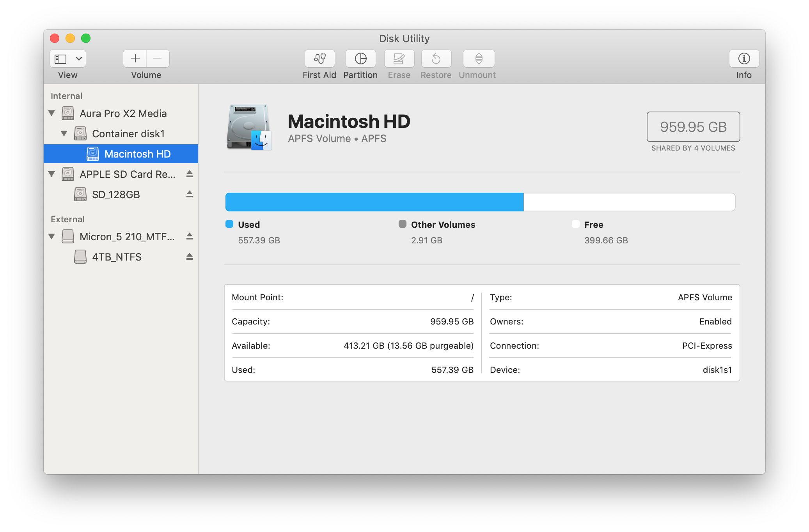The width and height of the screenshot is (809, 532).
Task: Click the remove Volume minus icon
Action: (x=158, y=59)
